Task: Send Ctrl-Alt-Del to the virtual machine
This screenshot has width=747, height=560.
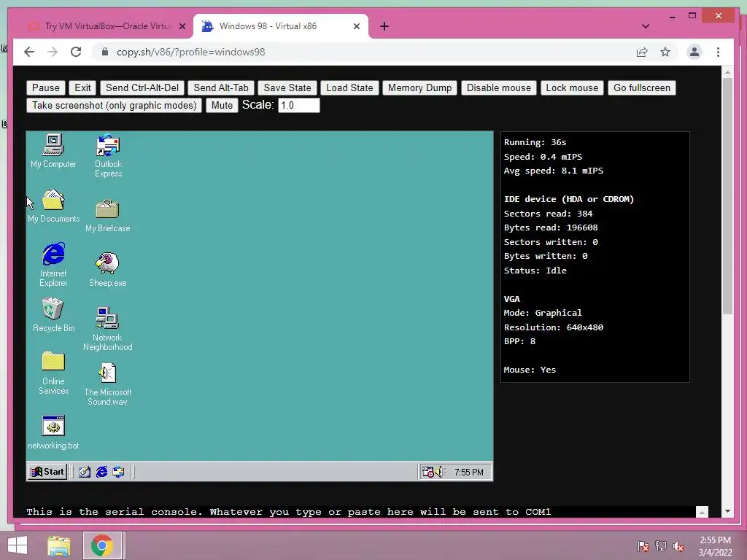Action: pyautogui.click(x=142, y=88)
